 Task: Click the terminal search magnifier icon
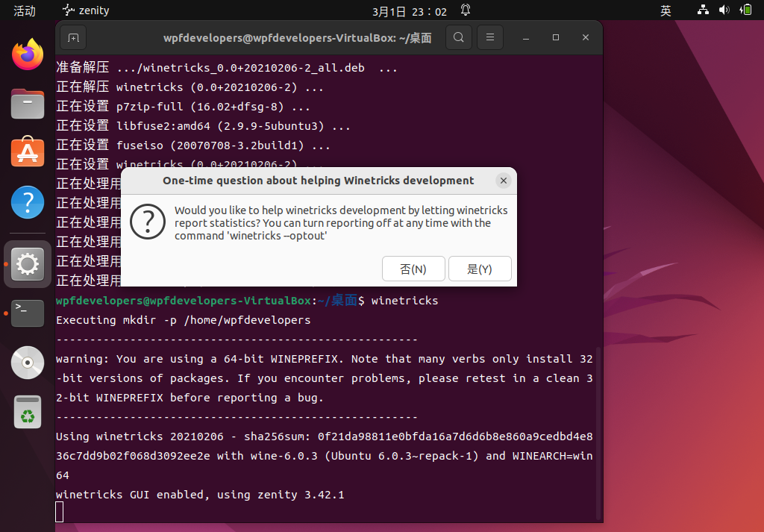point(459,37)
